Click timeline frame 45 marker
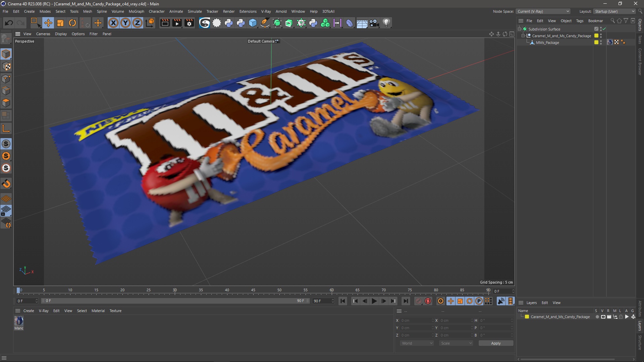Image resolution: width=644 pixels, height=362 pixels. [x=253, y=290]
